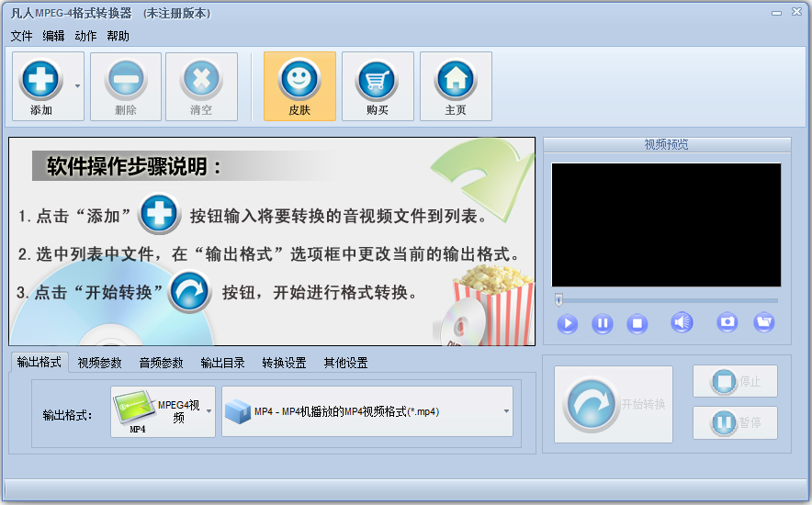Stop the video preview playback
812x505 pixels.
pyautogui.click(x=637, y=323)
